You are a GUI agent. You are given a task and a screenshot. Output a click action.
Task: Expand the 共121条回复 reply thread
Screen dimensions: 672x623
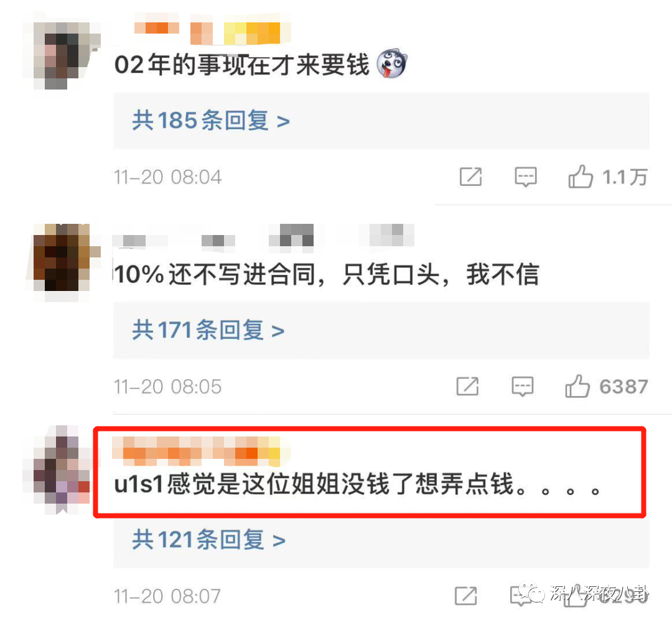pyautogui.click(x=208, y=540)
